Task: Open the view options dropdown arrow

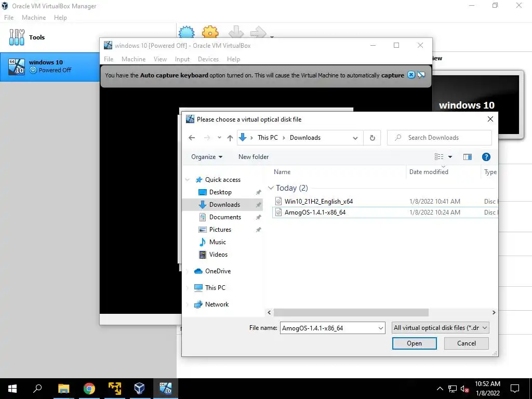Action: (x=450, y=157)
